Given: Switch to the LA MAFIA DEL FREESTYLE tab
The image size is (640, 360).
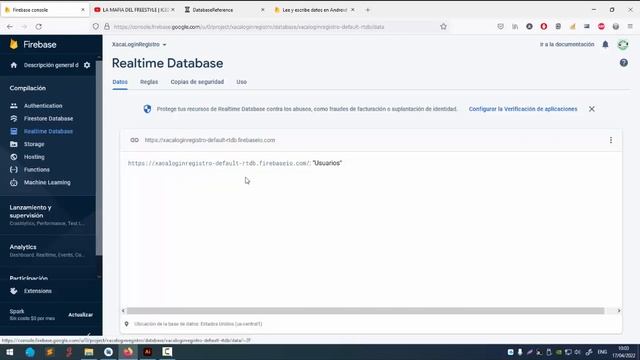Looking at the screenshot, I should pyautogui.click(x=134, y=10).
